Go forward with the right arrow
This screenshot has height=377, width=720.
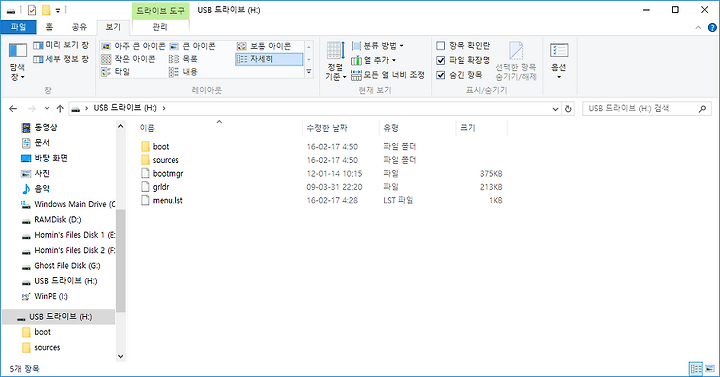(31, 108)
